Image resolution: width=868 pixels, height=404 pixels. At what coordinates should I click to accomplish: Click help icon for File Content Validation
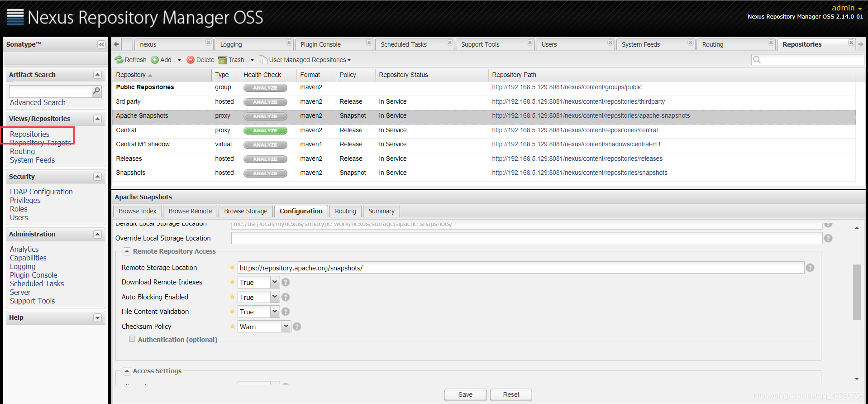[x=286, y=312]
